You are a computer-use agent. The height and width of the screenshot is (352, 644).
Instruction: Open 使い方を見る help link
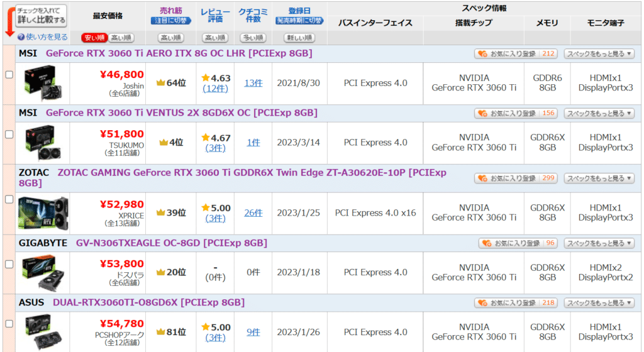(x=47, y=37)
